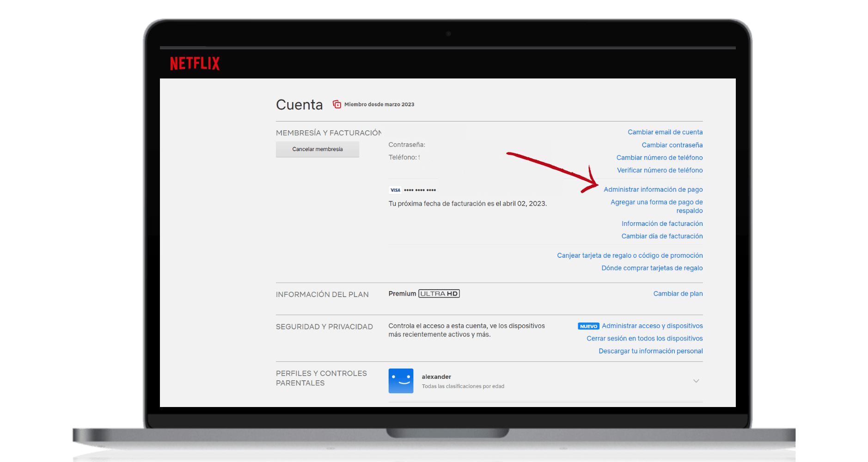This screenshot has height=462, width=868.
Task: Click Dónde comprar tarjetas de regalo
Action: (x=652, y=268)
